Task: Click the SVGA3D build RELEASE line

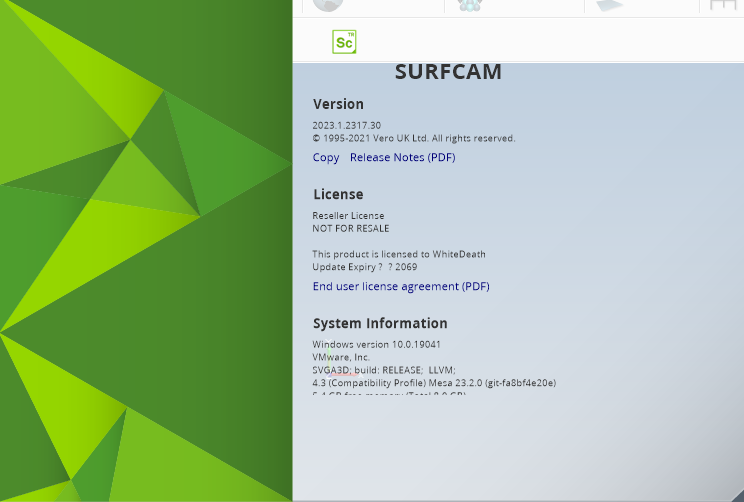Action: point(384,369)
